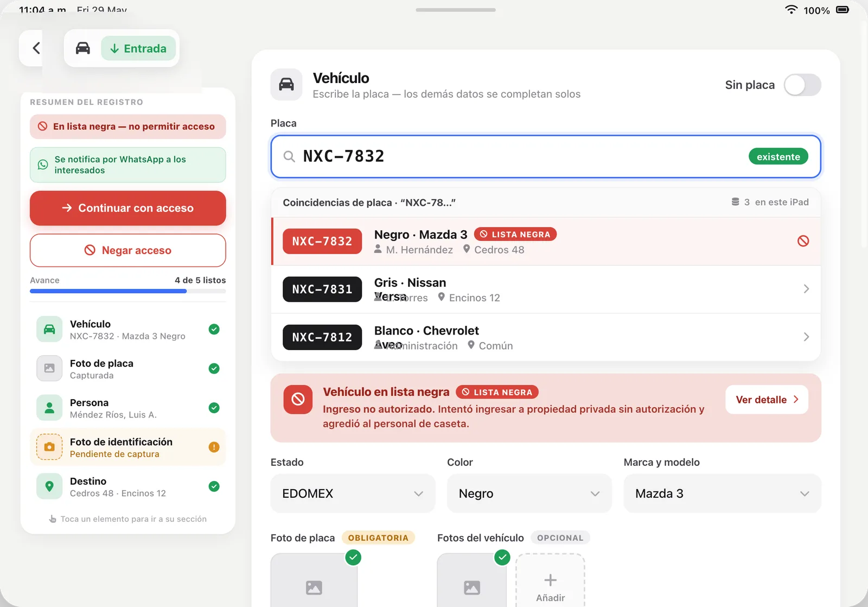
Task: Select the NXC-7831 plate tag
Action: coord(322,289)
